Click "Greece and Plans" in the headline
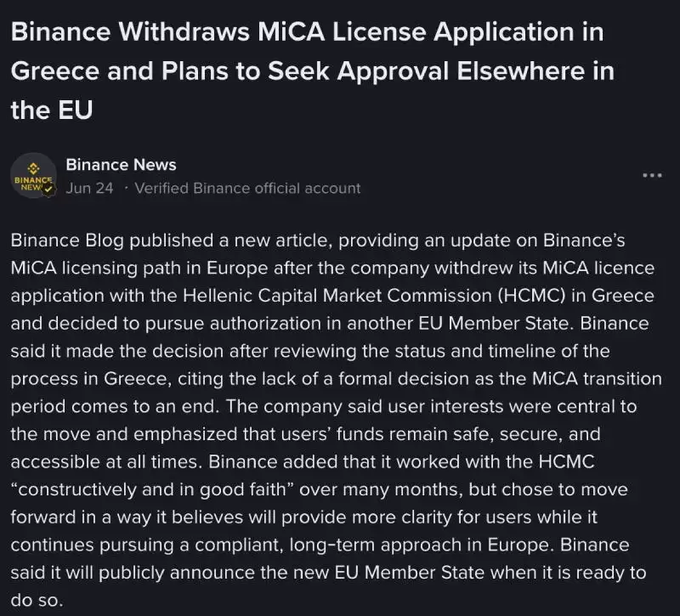This screenshot has height=616, width=680. click(x=119, y=71)
